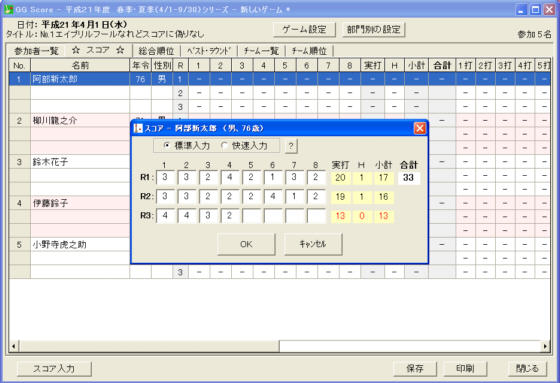560x383 pixels.
Task: Click the R3 実打 value 13 in red
Action: click(x=340, y=216)
